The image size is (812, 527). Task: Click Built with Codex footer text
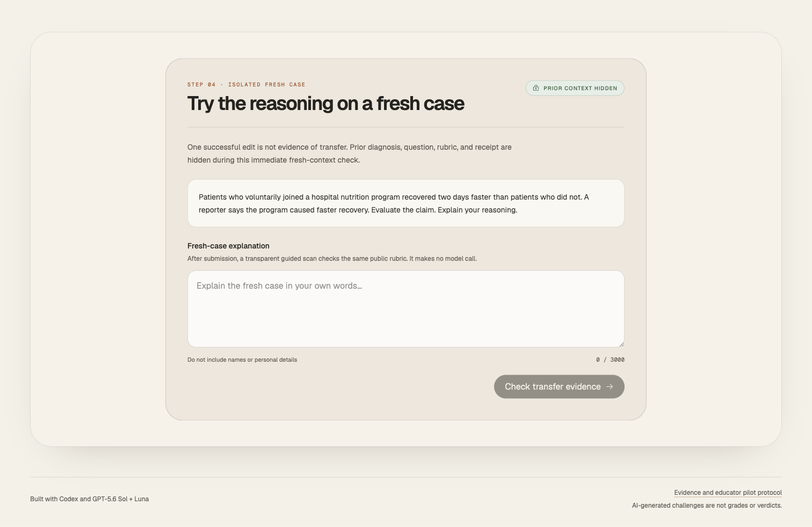point(89,499)
